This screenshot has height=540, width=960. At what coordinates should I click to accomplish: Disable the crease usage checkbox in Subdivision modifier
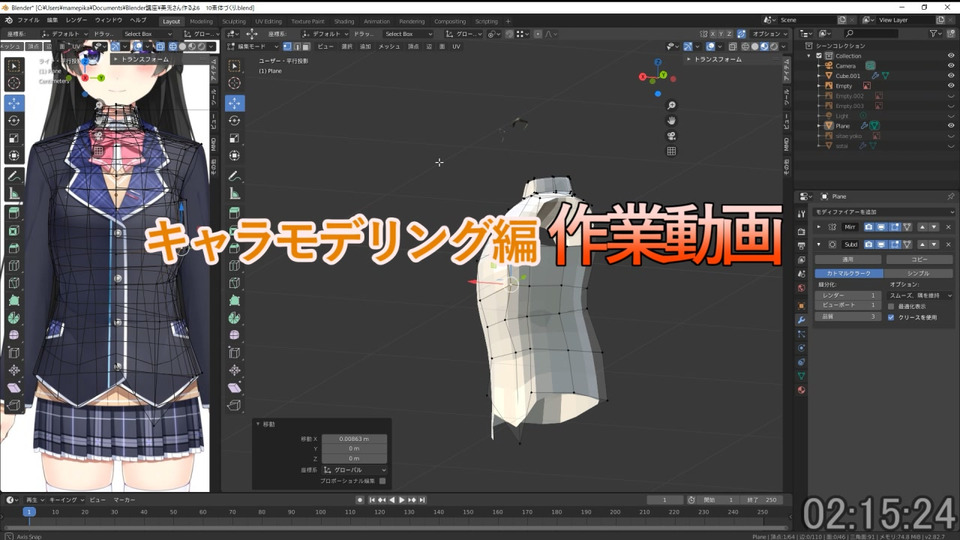tap(891, 317)
